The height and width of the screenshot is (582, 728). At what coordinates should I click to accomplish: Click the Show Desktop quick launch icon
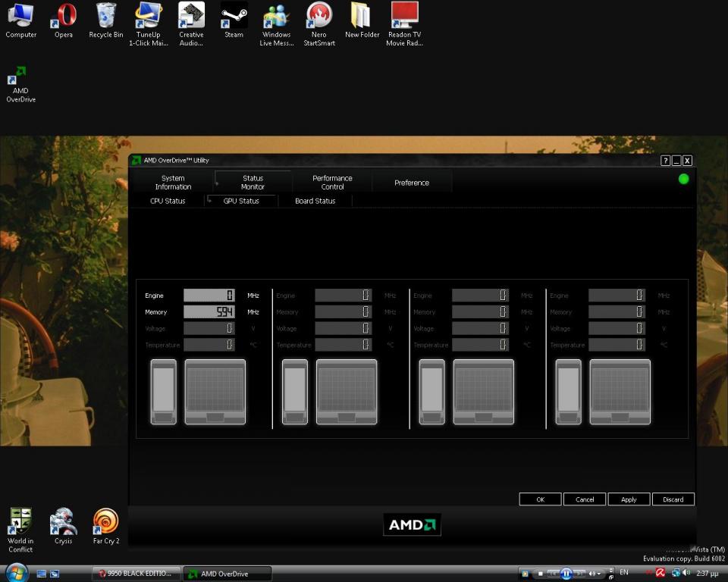point(41,574)
